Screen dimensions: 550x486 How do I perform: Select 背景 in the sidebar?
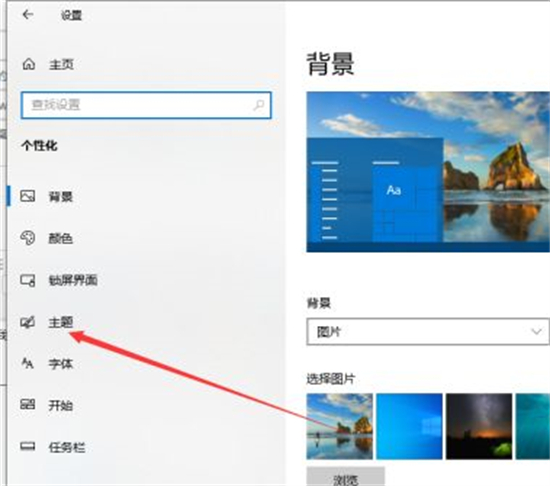[61, 196]
